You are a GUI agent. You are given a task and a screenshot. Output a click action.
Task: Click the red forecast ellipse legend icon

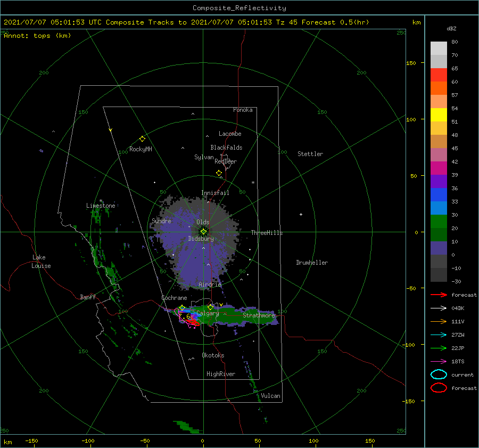[439, 388]
